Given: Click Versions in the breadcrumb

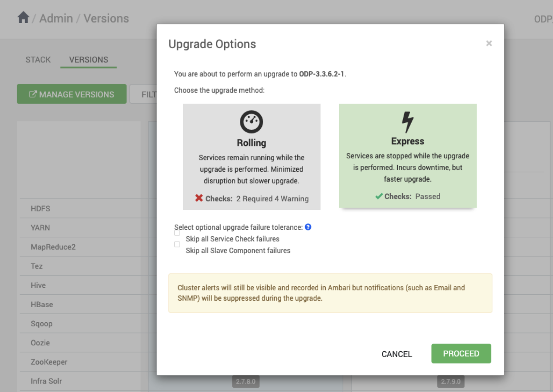Looking at the screenshot, I should (106, 18).
